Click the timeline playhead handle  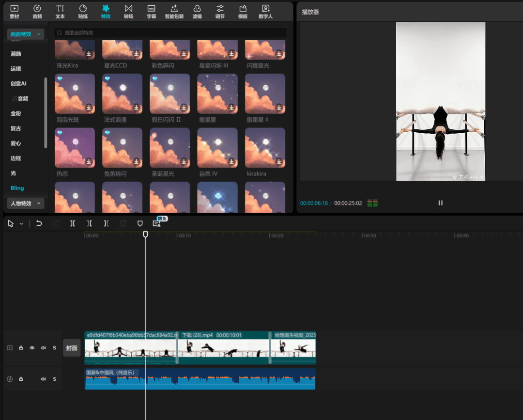click(x=145, y=234)
